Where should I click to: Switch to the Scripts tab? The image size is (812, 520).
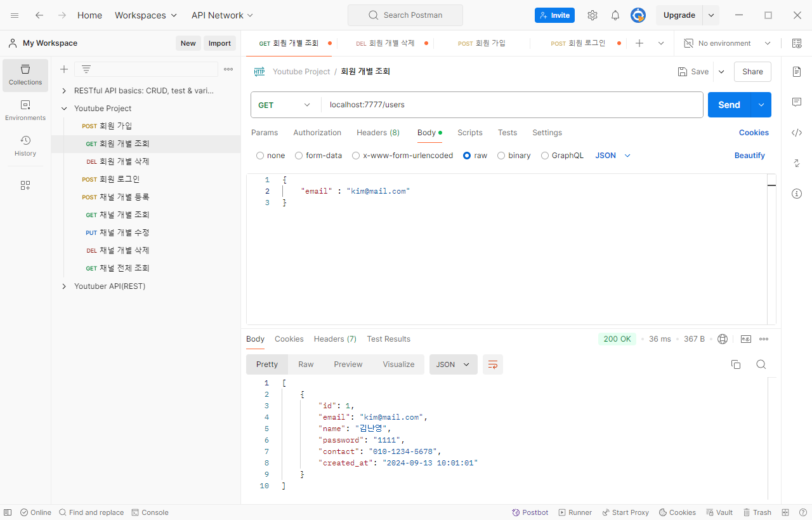pos(470,133)
